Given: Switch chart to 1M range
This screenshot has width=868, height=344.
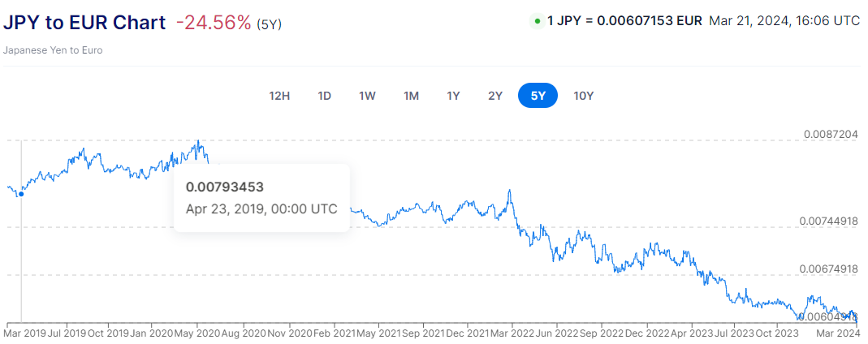Looking at the screenshot, I should click(x=411, y=96).
